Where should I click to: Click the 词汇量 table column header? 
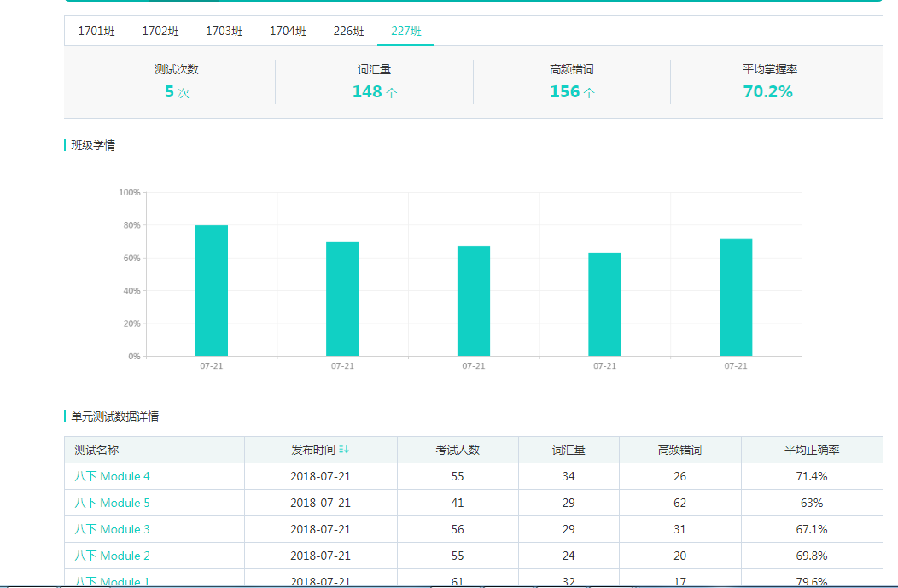pyautogui.click(x=569, y=450)
